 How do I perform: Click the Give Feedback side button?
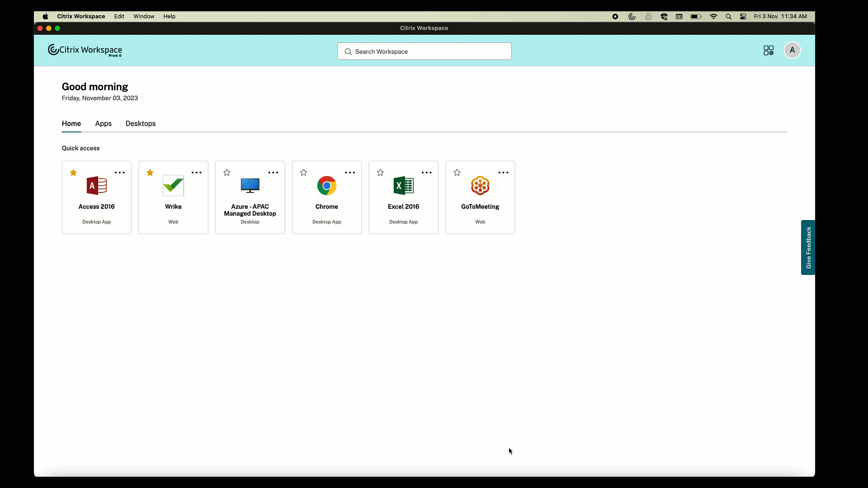click(808, 247)
